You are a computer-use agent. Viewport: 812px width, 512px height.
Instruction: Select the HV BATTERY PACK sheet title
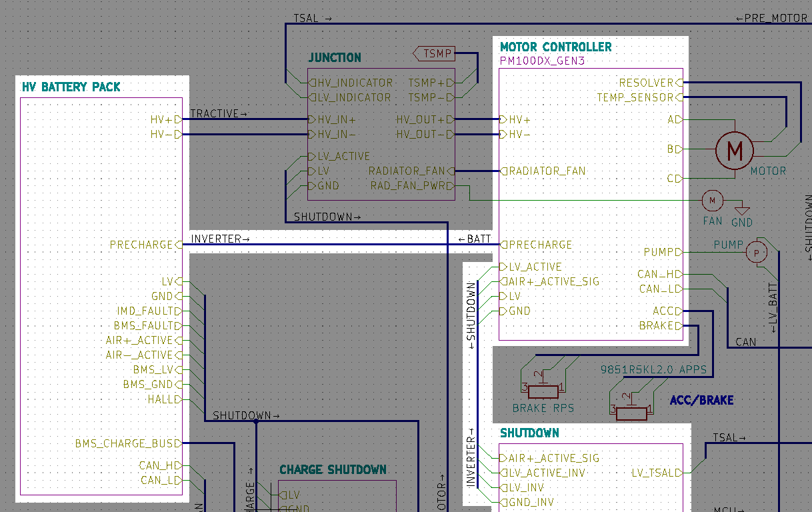(x=71, y=87)
